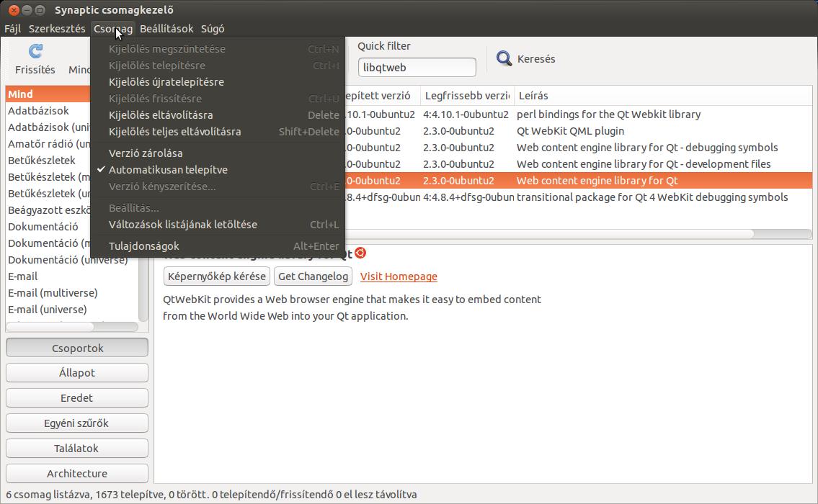Click the Ubuntu logo beside package title
This screenshot has height=504, width=818.
click(360, 253)
